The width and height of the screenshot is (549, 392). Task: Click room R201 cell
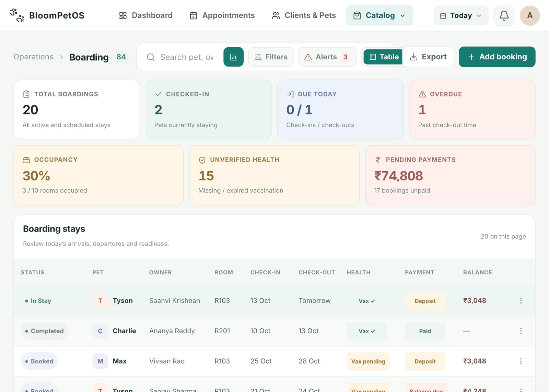coord(222,331)
